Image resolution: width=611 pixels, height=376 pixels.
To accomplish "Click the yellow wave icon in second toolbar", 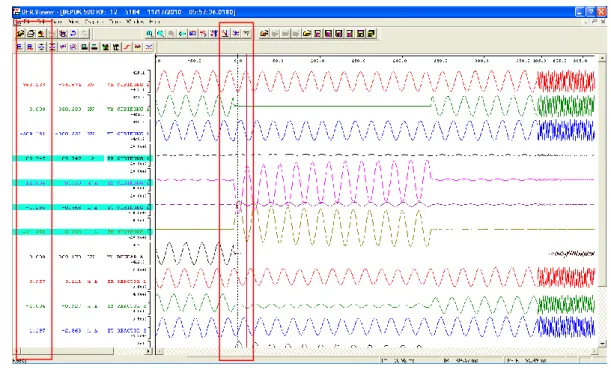I will (x=138, y=47).
